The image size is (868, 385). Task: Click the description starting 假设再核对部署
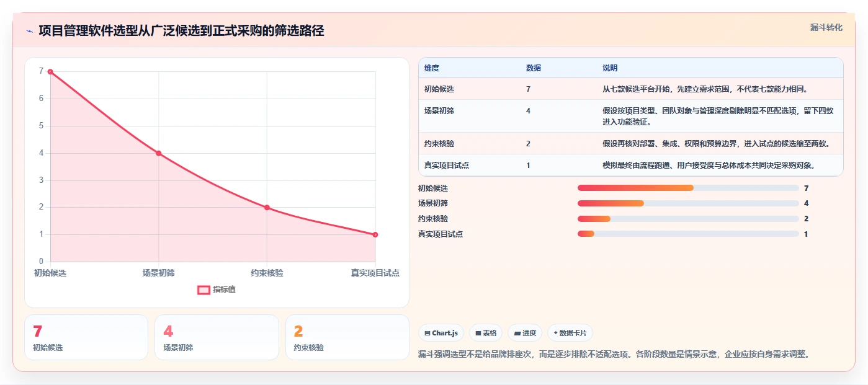pyautogui.click(x=716, y=144)
